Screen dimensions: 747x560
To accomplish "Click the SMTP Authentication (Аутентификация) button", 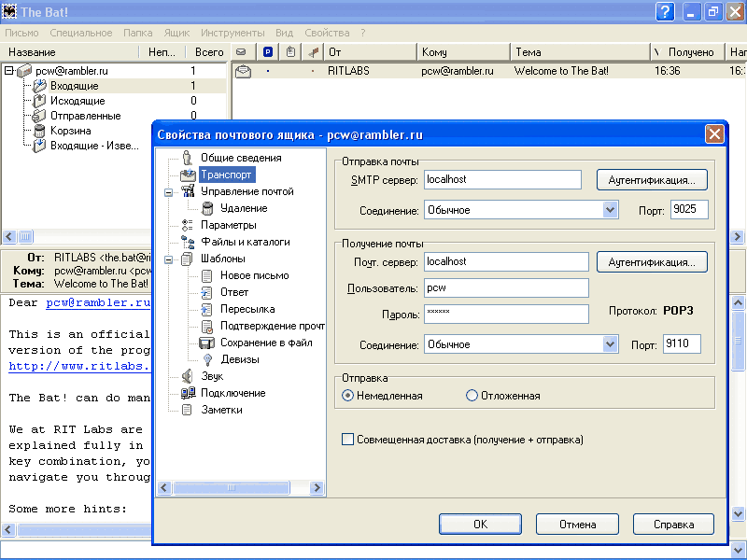I will coord(652,180).
